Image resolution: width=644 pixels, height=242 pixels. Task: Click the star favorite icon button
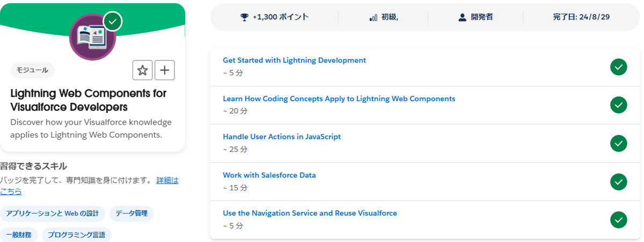click(x=142, y=70)
